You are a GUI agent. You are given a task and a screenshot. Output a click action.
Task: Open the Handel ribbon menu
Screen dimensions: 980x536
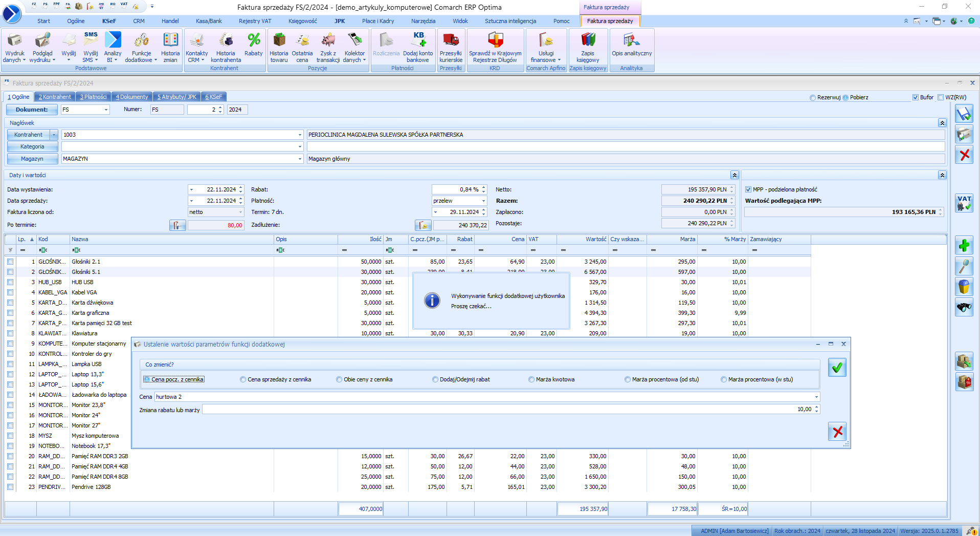170,21
